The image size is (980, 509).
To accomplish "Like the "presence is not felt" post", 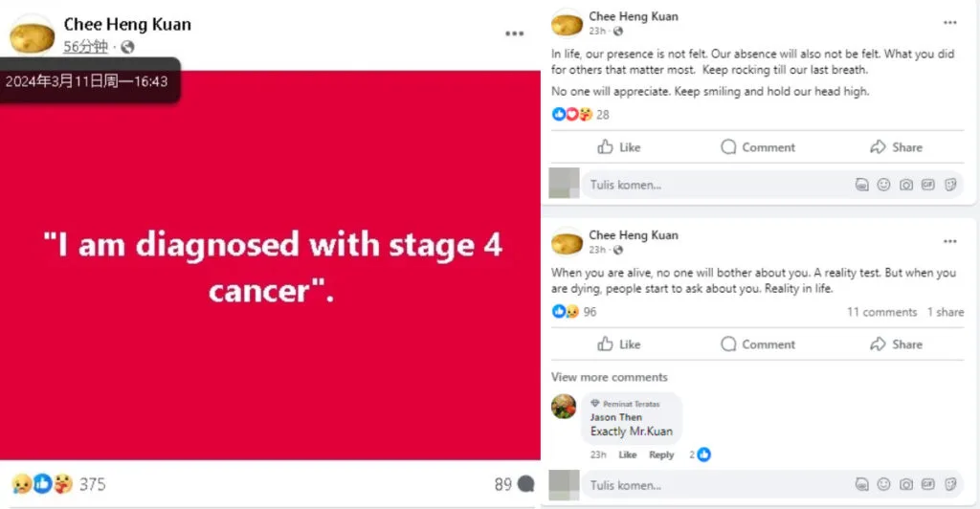I will [618, 147].
